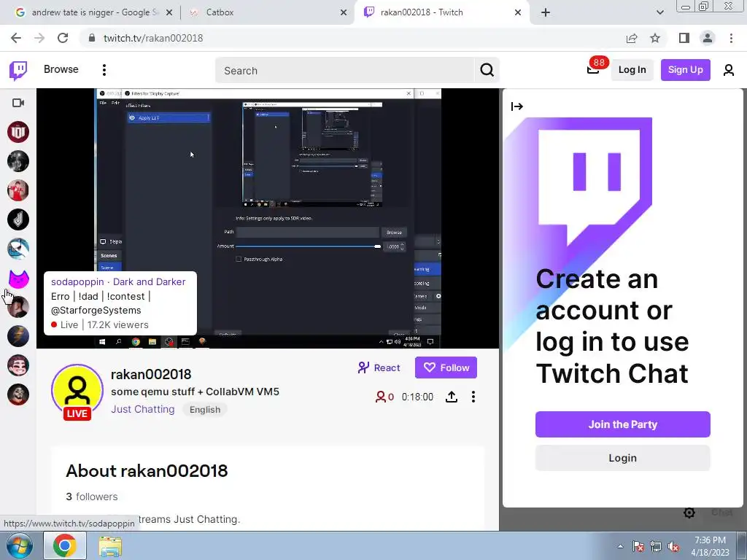
Task: Click the Log In button
Action: pos(632,70)
